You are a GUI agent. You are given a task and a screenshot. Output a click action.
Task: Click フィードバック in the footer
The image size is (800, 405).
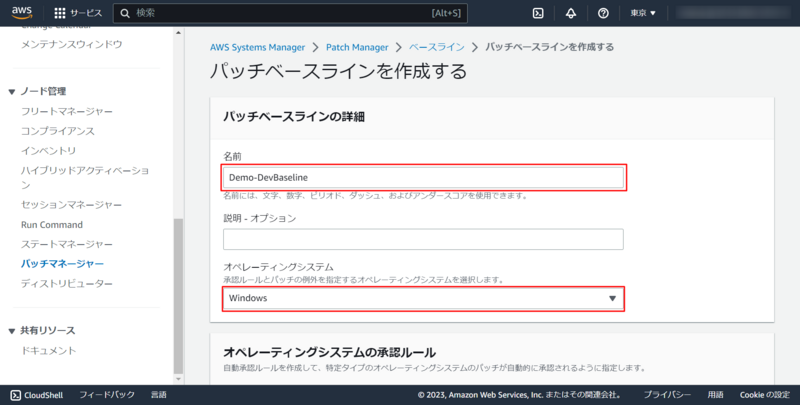[x=107, y=395]
